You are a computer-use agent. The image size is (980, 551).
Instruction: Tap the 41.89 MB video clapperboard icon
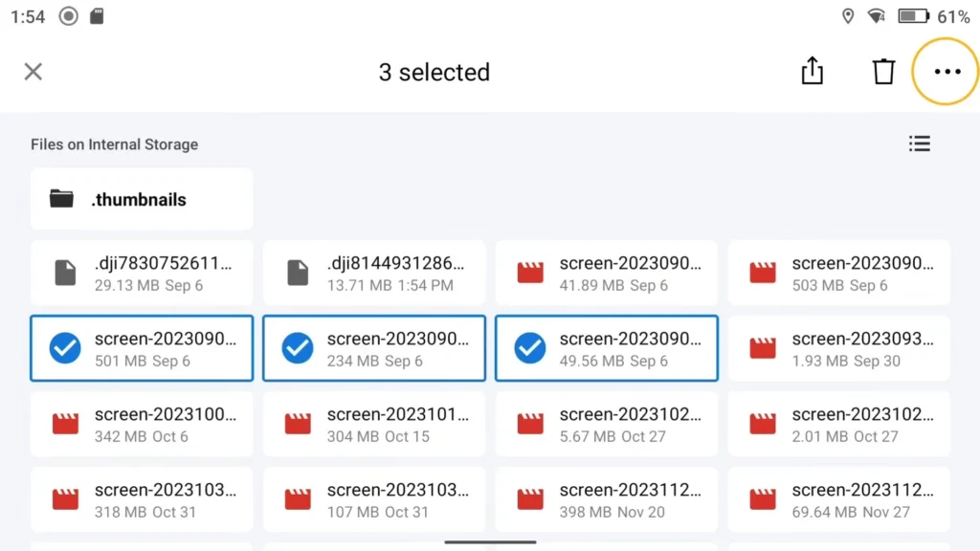pos(530,273)
